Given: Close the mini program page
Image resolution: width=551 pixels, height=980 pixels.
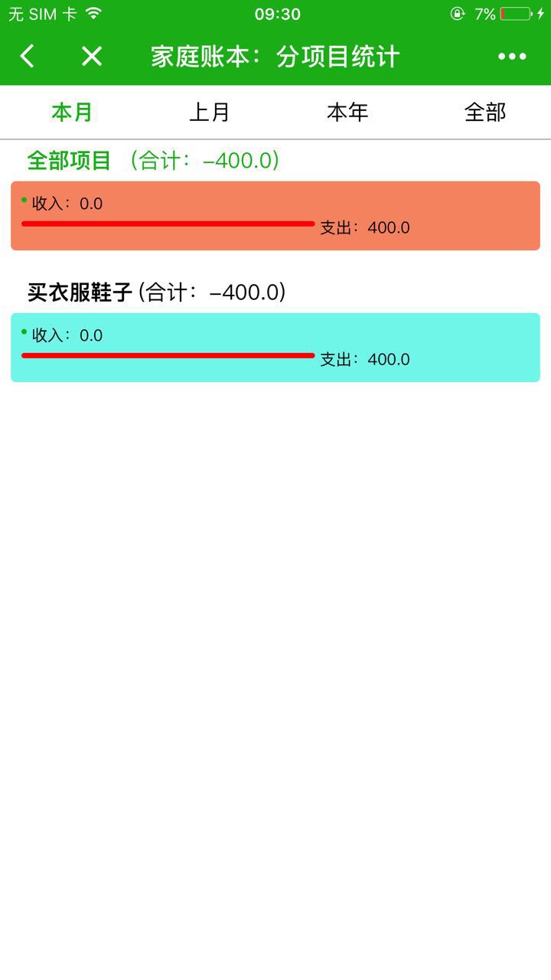Looking at the screenshot, I should click(x=92, y=56).
